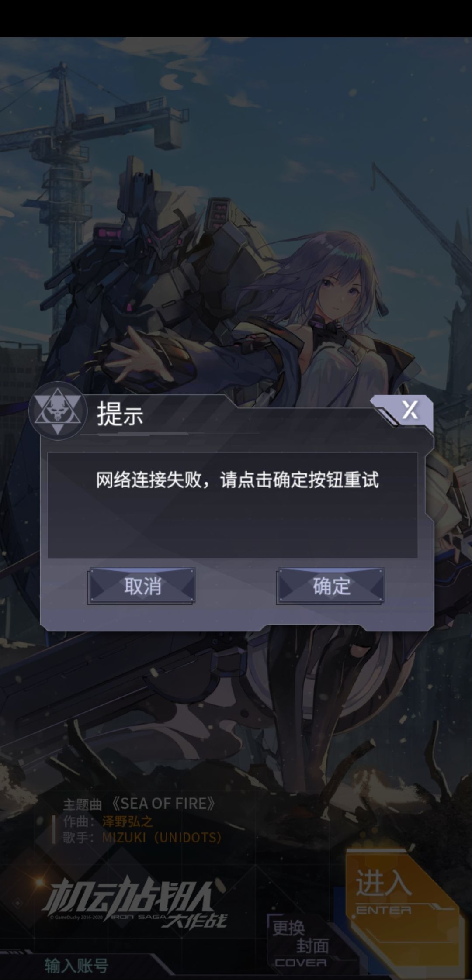The image size is (472, 980).
Task: Click the 《SEA OF FIRE》 theme song title
Action: (x=163, y=803)
